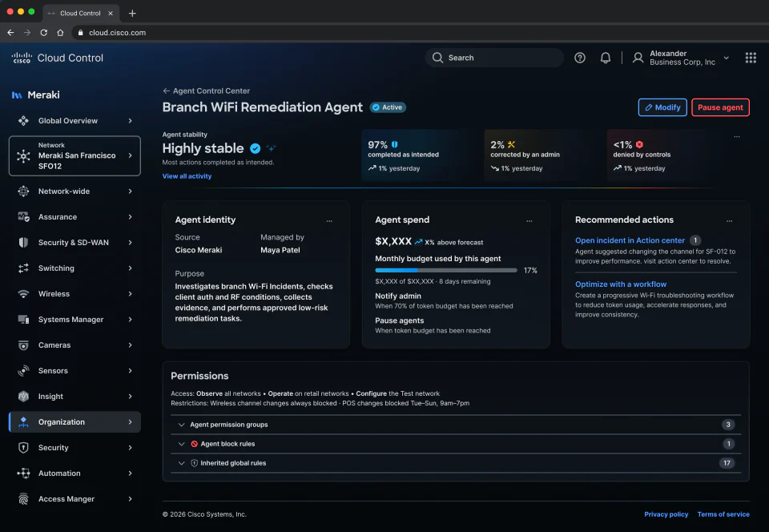Expand the Automation menu chevron
The height and width of the screenshot is (532, 769).
click(x=130, y=474)
